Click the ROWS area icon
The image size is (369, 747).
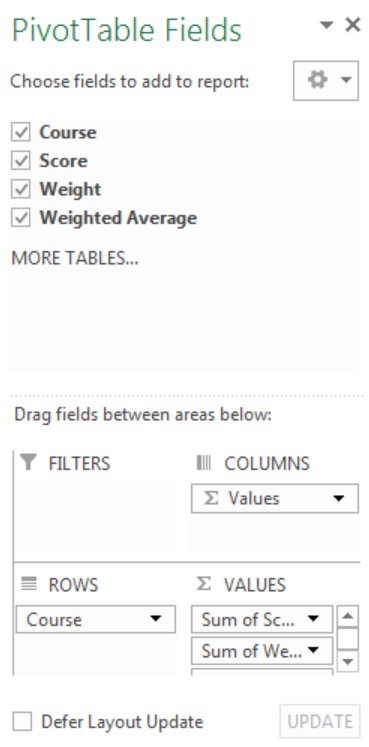29,584
